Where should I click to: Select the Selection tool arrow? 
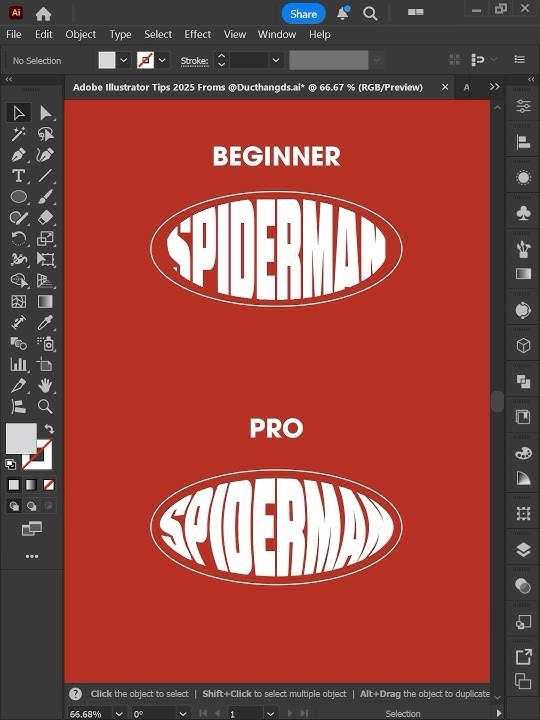pyautogui.click(x=18, y=113)
